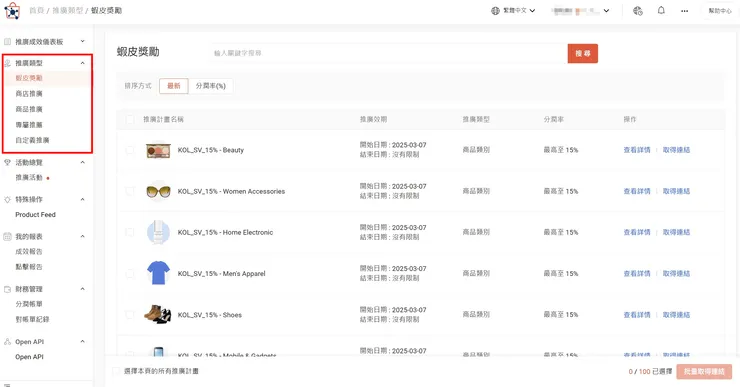Click 取得連結 for Home Electronic row
Image resolution: width=740 pixels, height=387 pixels.
click(x=676, y=232)
